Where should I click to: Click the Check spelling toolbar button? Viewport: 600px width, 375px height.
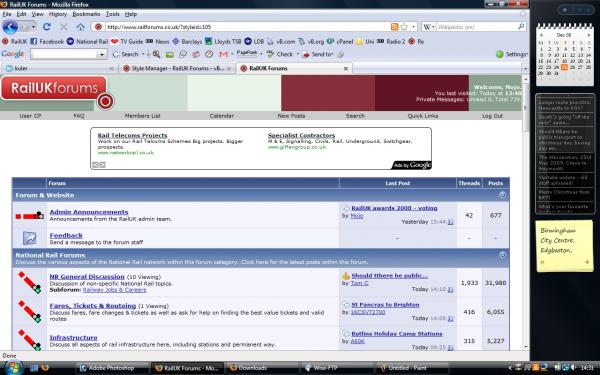tap(280, 54)
